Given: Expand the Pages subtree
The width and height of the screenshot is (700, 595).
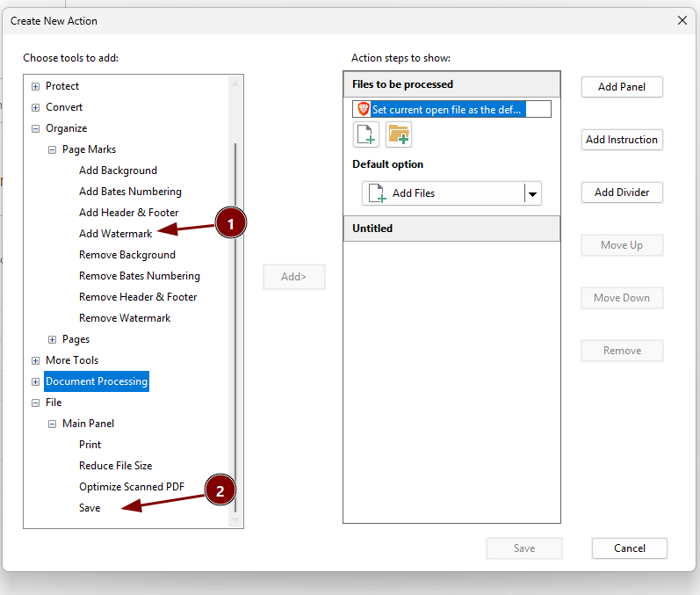Looking at the screenshot, I should [x=52, y=339].
